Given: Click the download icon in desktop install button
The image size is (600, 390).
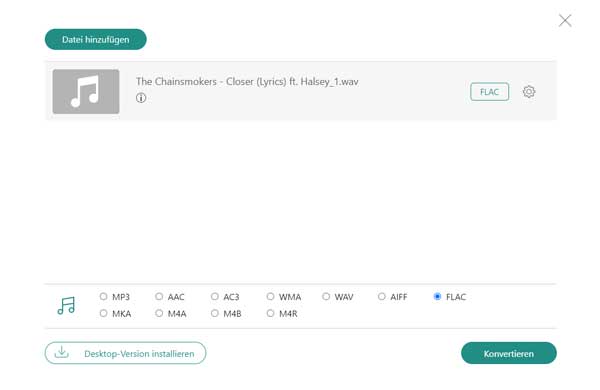Looking at the screenshot, I should click(62, 352).
